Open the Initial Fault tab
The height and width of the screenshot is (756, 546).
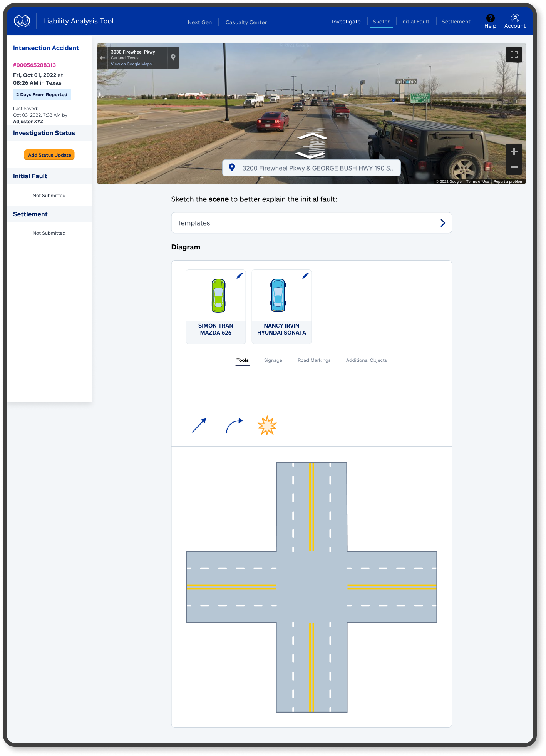click(415, 22)
